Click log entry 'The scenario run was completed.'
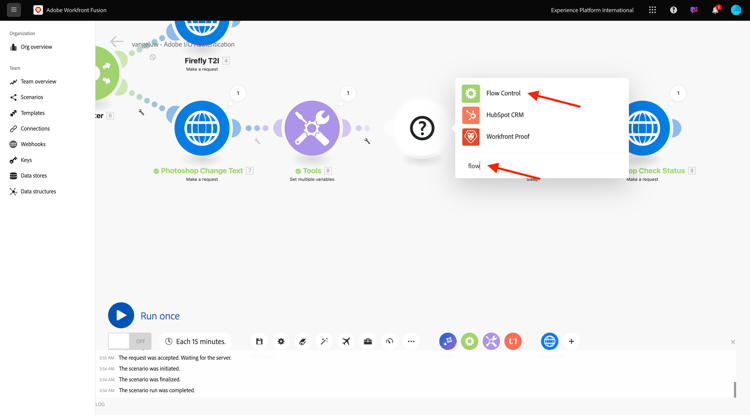The image size is (750, 415). [x=157, y=390]
